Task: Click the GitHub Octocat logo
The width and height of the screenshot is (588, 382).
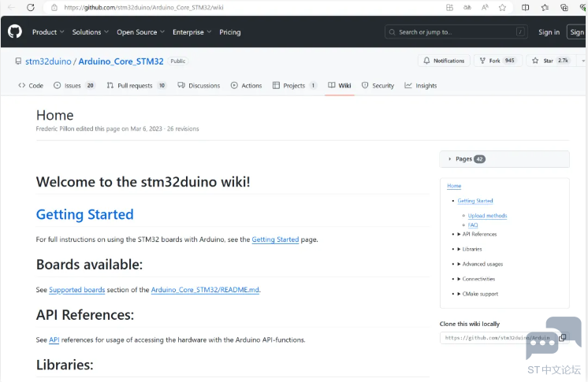Action: [x=15, y=32]
